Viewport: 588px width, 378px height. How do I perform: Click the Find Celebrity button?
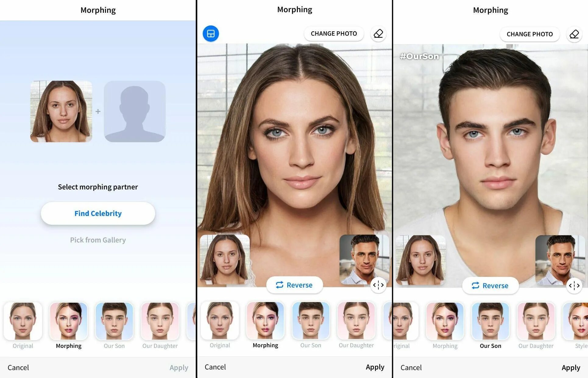click(98, 213)
